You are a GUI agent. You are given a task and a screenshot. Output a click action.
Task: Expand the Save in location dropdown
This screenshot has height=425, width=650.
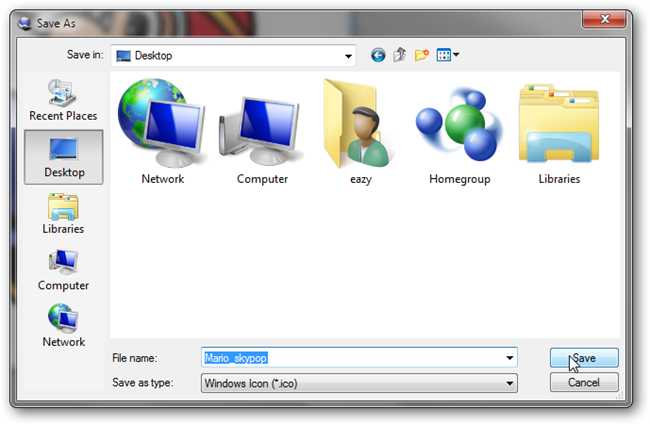[x=348, y=56]
